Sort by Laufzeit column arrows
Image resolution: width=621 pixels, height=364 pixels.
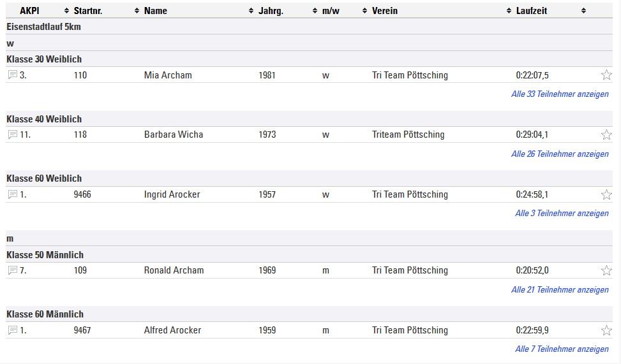click(583, 11)
